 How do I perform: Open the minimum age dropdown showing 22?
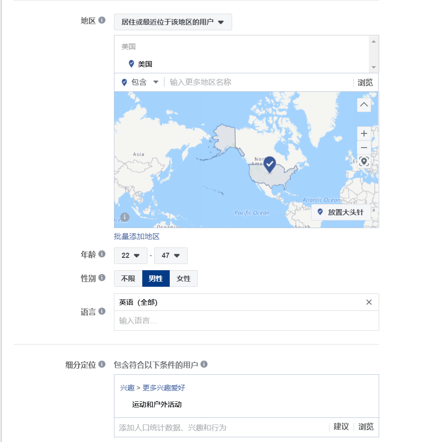[x=131, y=256]
